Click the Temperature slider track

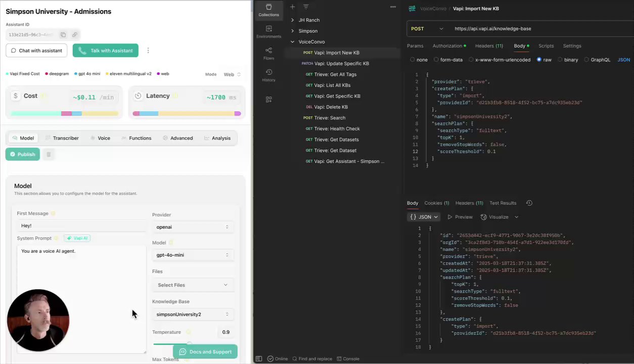coord(193,344)
